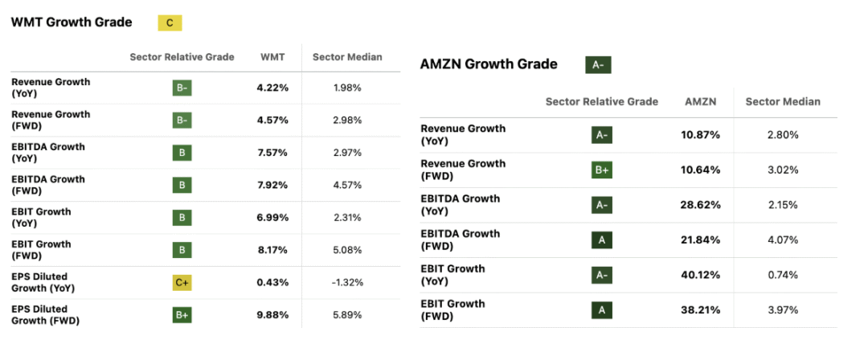
Task: Click the AMZN column header
Action: pos(699,101)
